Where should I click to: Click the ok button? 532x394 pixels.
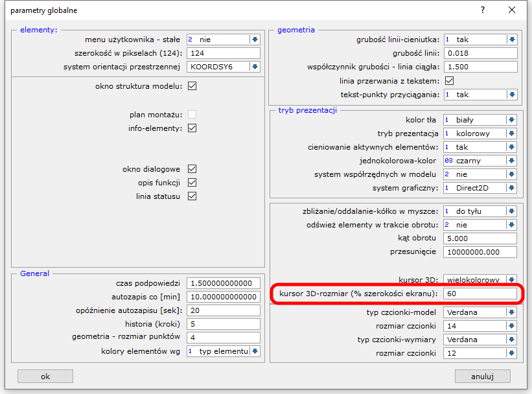pyautogui.click(x=45, y=376)
